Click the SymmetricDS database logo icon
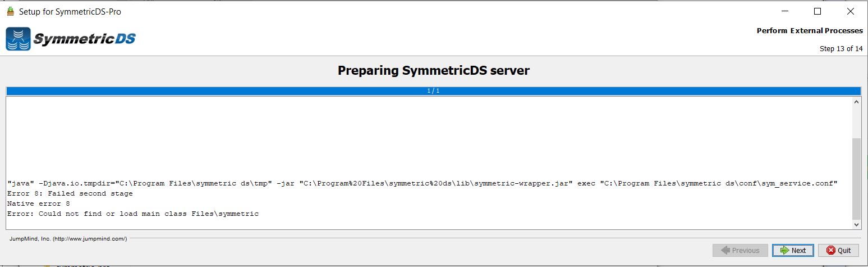 click(18, 39)
